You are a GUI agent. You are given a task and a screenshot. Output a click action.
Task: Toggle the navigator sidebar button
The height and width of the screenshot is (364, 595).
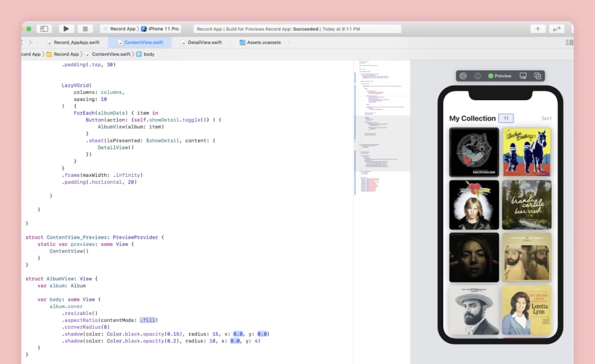pyautogui.click(x=44, y=29)
